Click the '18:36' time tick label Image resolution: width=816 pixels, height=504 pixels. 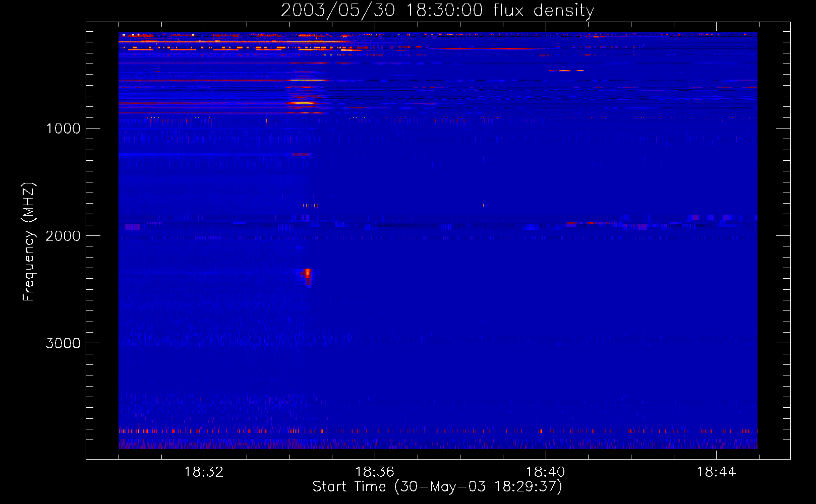(375, 472)
